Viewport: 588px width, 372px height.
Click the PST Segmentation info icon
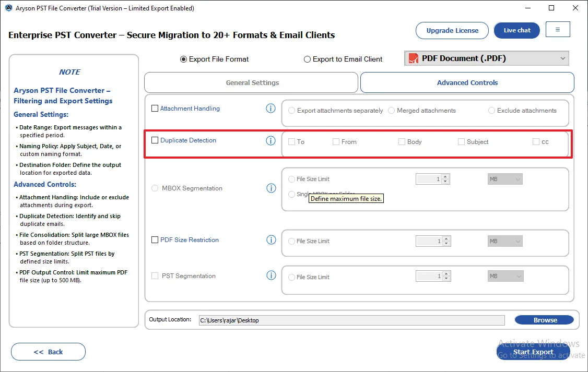[x=271, y=275]
